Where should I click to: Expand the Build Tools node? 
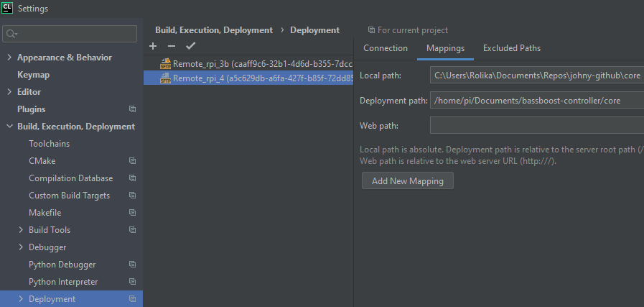point(21,230)
